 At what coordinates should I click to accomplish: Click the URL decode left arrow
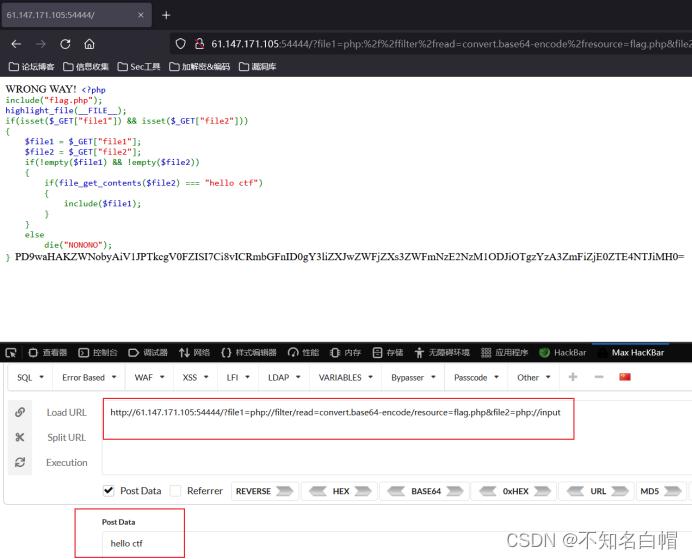[x=575, y=491]
